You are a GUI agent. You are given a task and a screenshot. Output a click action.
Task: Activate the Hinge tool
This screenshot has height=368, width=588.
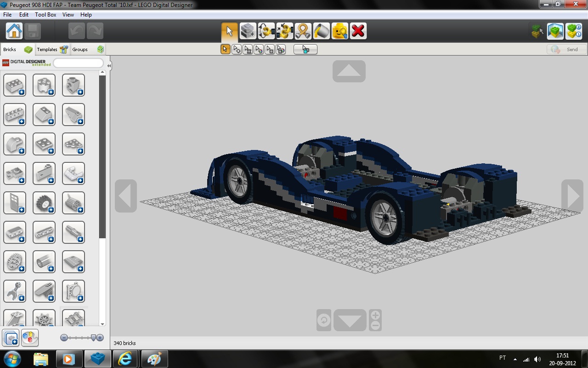click(266, 31)
